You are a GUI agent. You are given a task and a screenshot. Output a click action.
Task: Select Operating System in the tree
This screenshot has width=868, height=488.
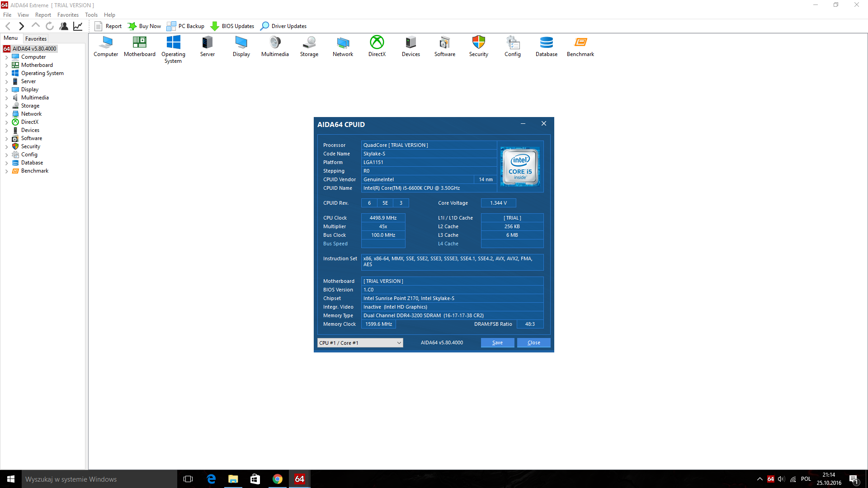tap(42, 73)
